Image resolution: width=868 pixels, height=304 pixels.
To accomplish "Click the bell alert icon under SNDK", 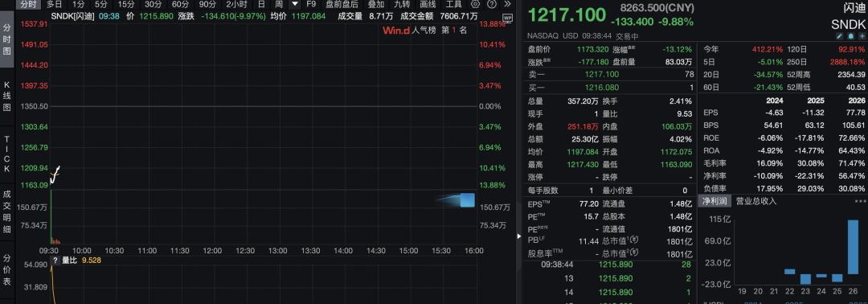I will point(850,36).
